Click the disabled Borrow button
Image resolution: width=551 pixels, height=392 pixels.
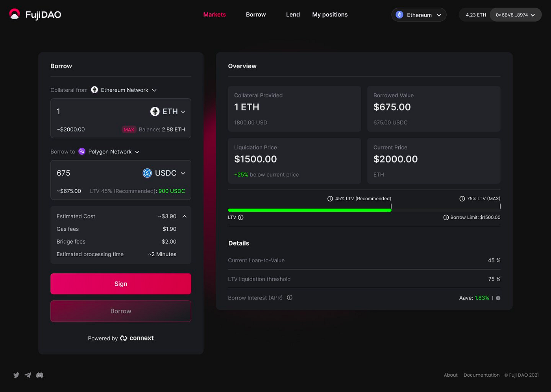pos(121,311)
